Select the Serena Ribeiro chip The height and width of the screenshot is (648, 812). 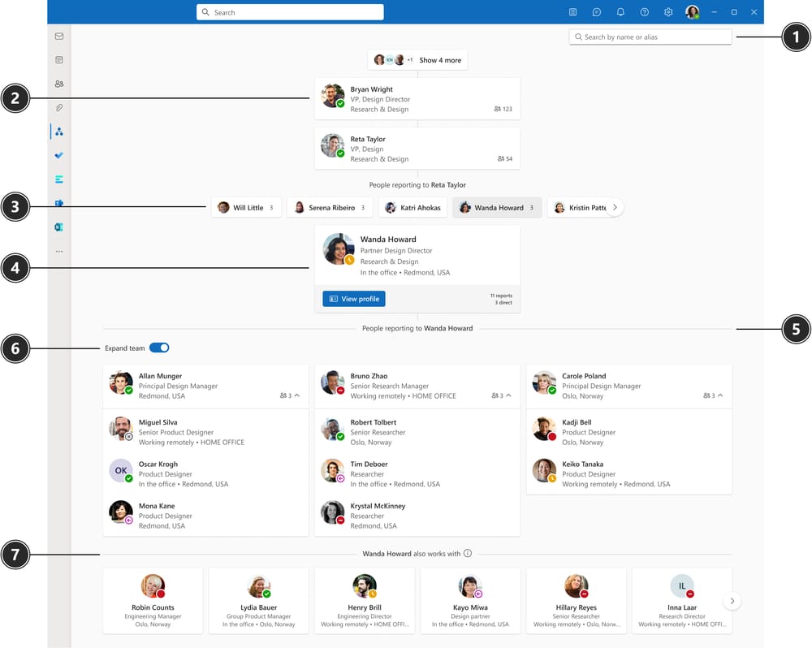[x=329, y=207]
